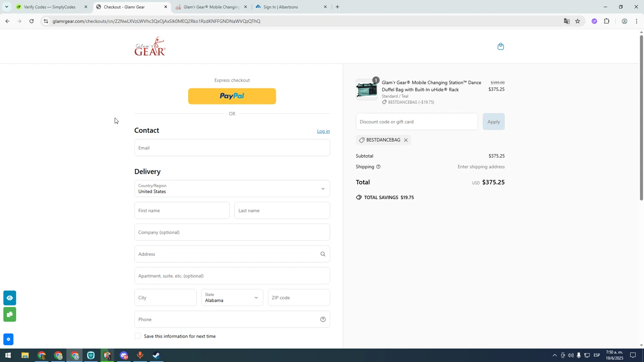Viewport: 644px width, 362px height.
Task: Click the Address field search icon
Action: tap(323, 254)
